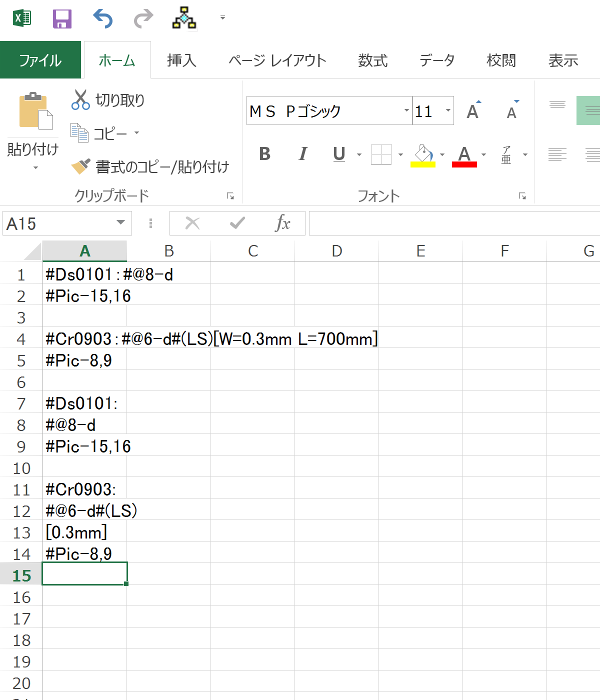
Task: Open the フォント dialog launcher
Action: [x=522, y=196]
